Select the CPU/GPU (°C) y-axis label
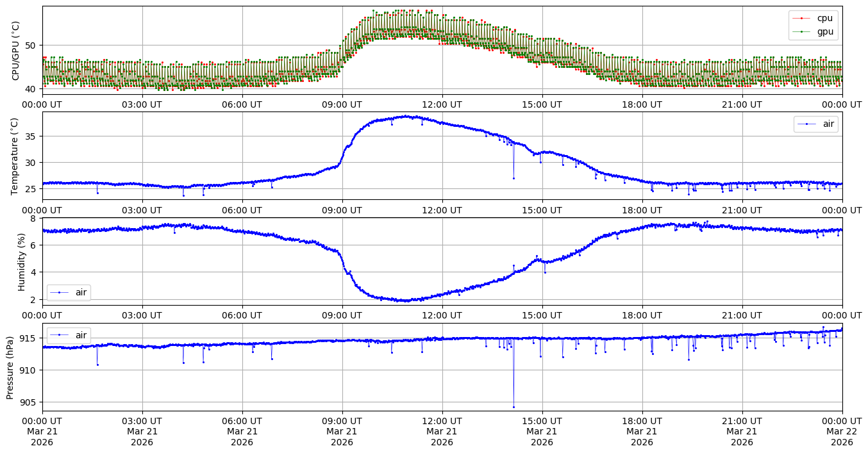This screenshot has height=453, width=868. point(16,51)
